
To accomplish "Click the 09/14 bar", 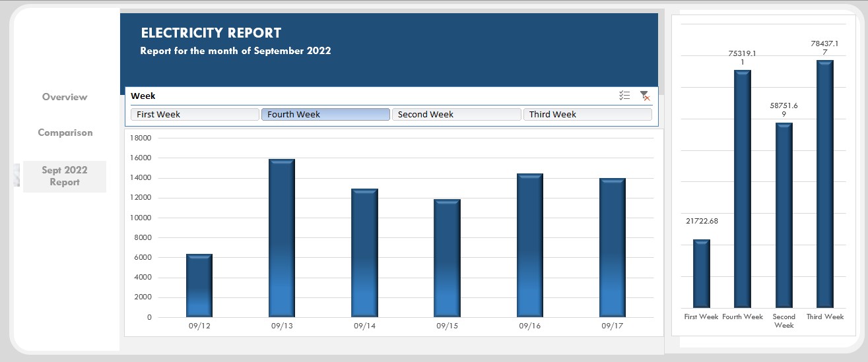I will (x=364, y=253).
